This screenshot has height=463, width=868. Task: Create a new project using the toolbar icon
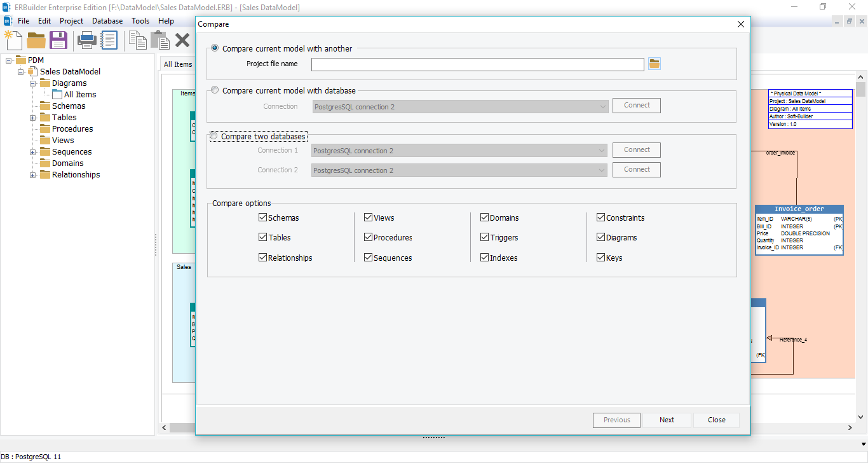pos(13,39)
